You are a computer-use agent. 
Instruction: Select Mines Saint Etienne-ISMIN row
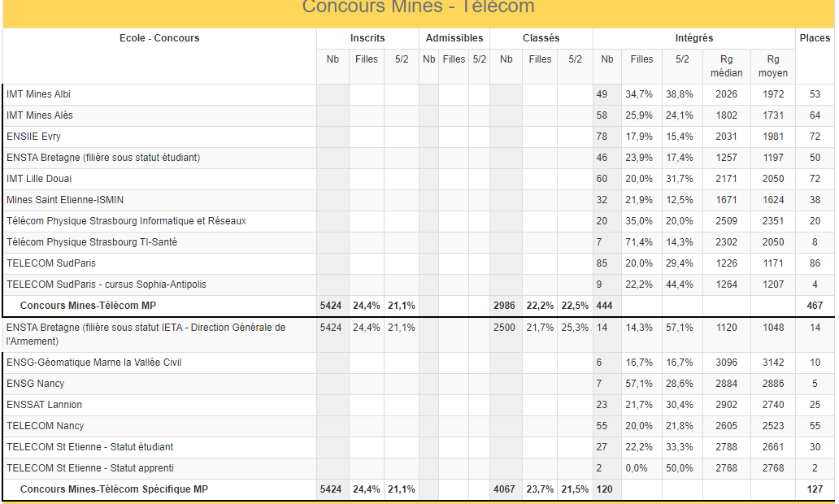(x=65, y=200)
